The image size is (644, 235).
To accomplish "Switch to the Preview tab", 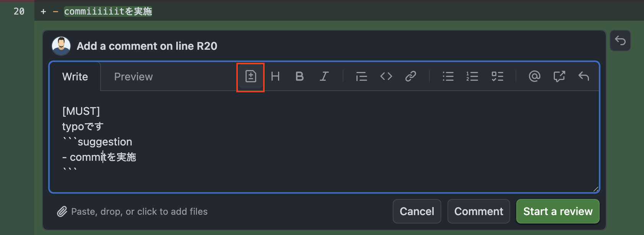I will [x=133, y=77].
